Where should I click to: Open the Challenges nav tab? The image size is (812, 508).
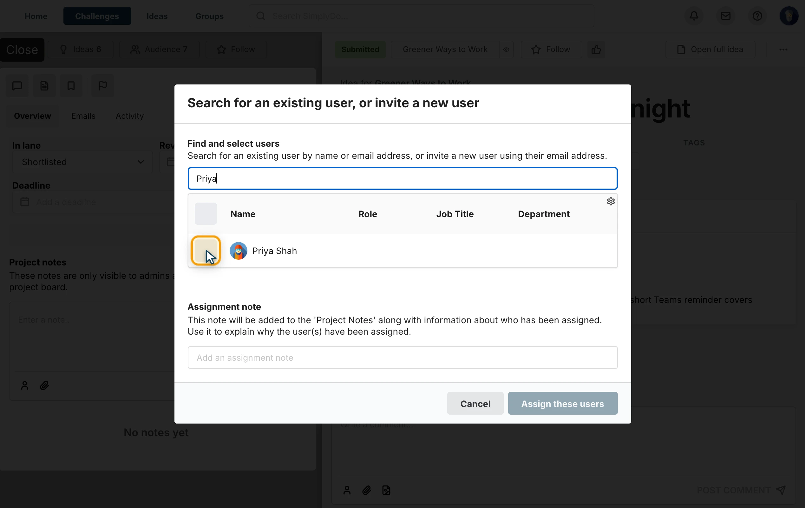(x=97, y=16)
